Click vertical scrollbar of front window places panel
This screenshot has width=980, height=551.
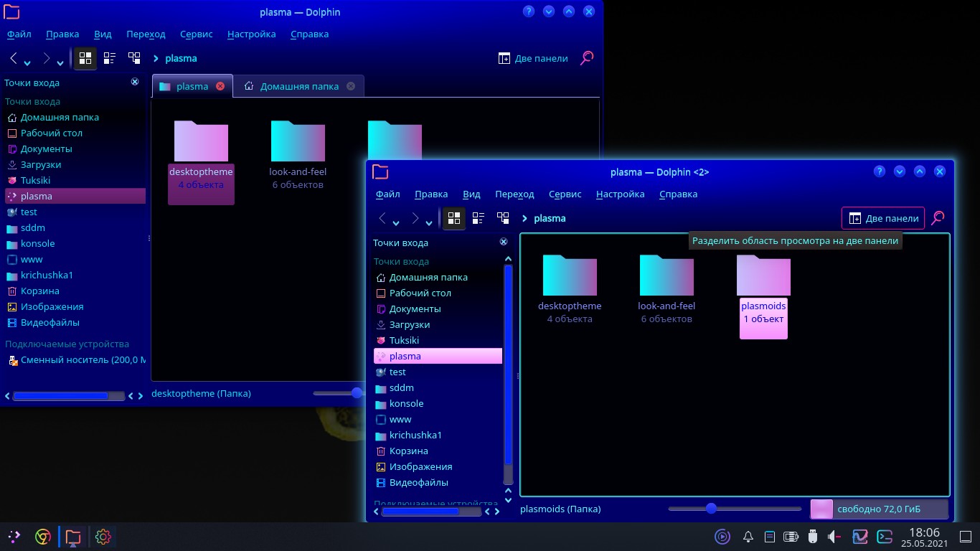pyautogui.click(x=509, y=374)
